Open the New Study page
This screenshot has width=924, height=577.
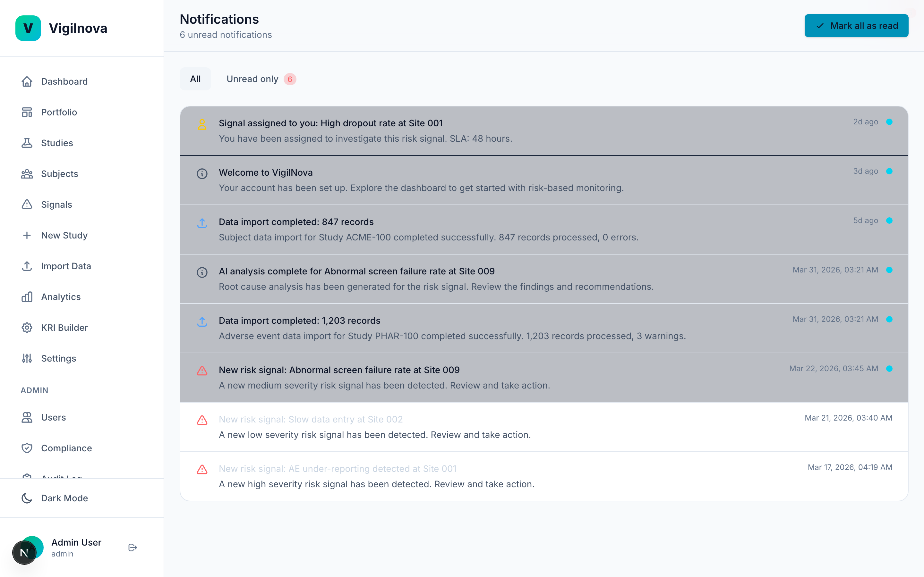pos(64,235)
